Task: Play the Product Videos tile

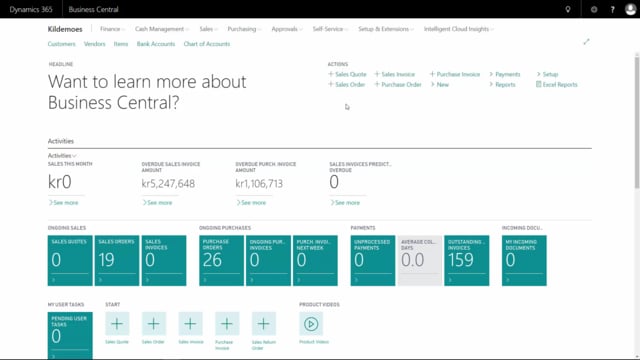Action: point(311,324)
